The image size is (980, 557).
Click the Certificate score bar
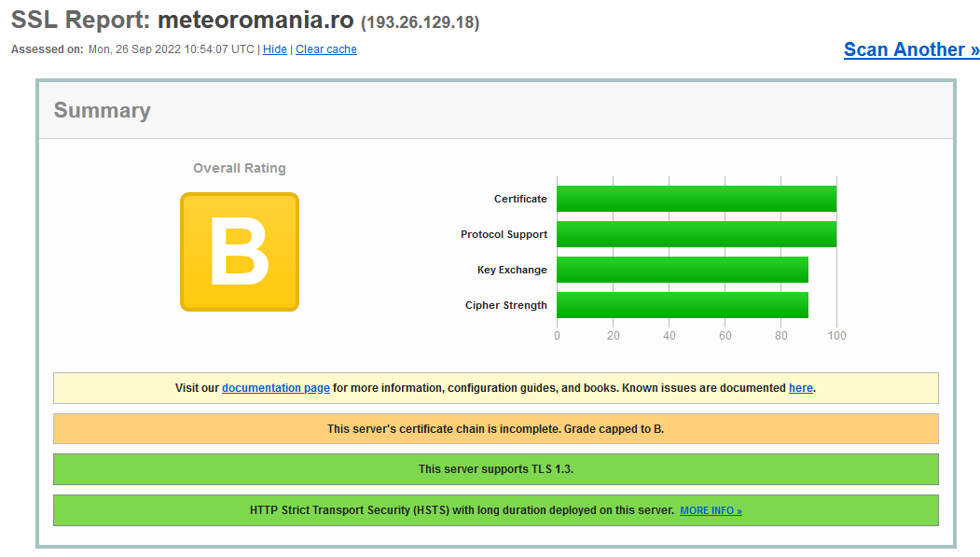(x=697, y=199)
